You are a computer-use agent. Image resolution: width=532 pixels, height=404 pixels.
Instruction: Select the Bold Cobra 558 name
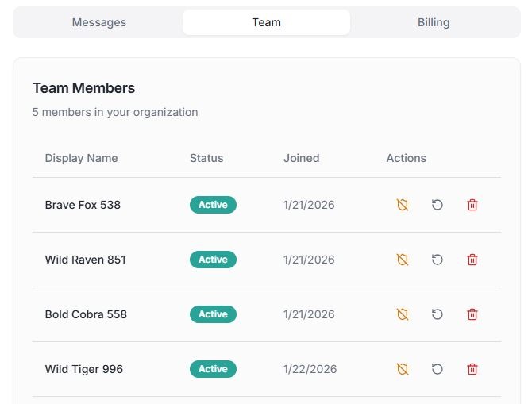86,314
